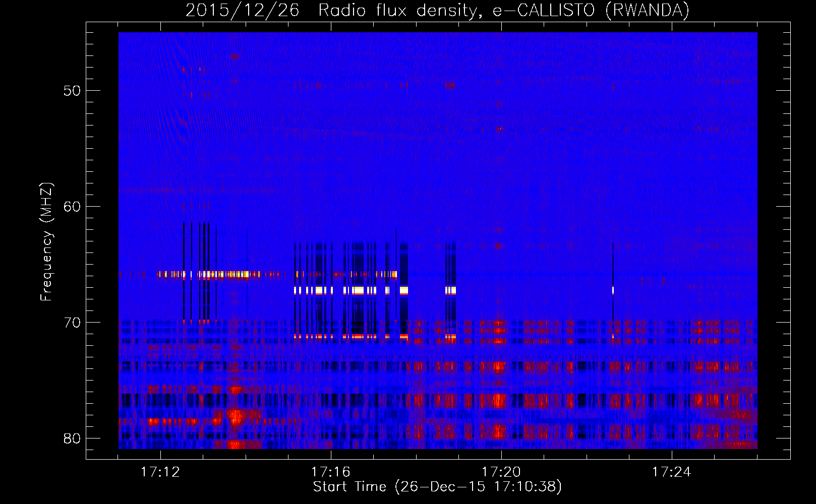Click the 70 frequency axis label
Screen dimensions: 816x504
point(72,323)
